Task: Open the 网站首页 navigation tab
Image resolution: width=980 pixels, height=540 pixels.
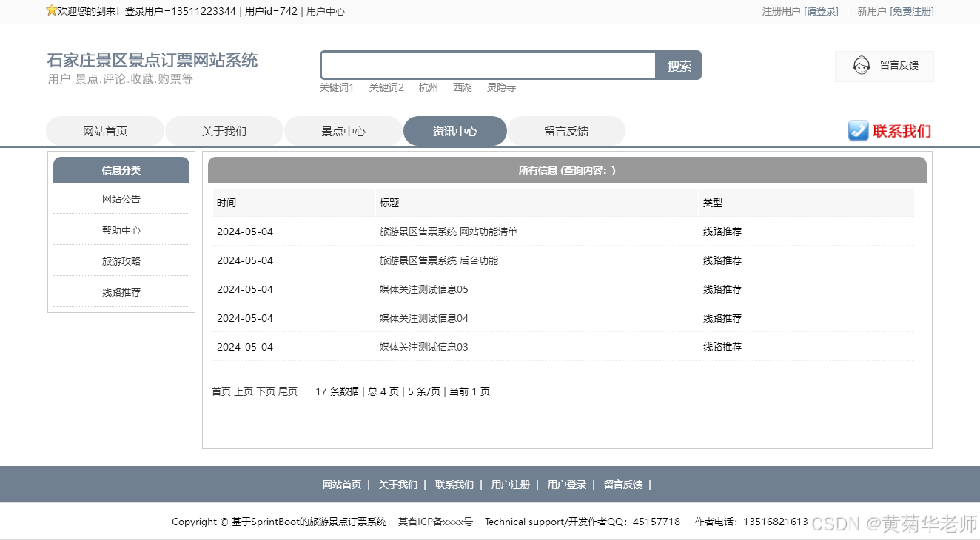Action: 105,131
